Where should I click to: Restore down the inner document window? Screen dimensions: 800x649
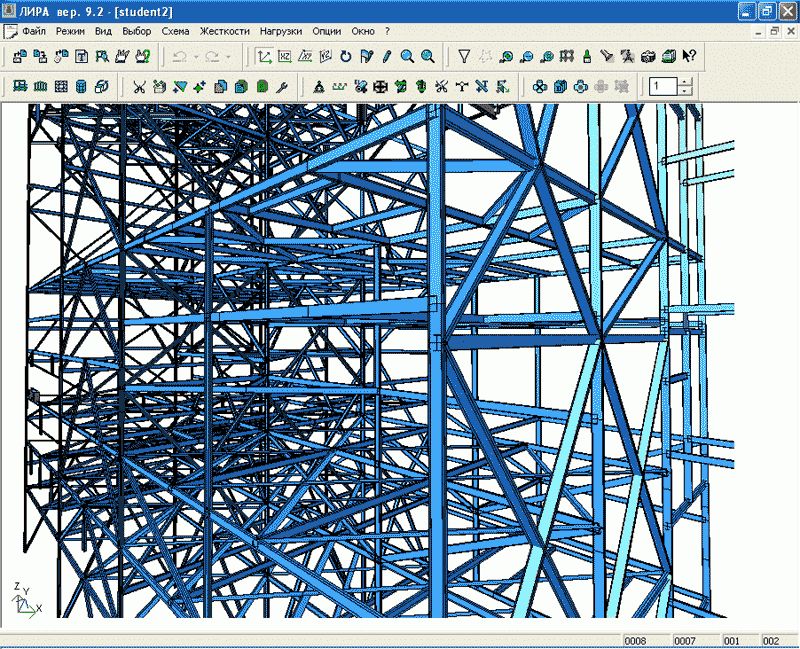pyautogui.click(x=773, y=31)
